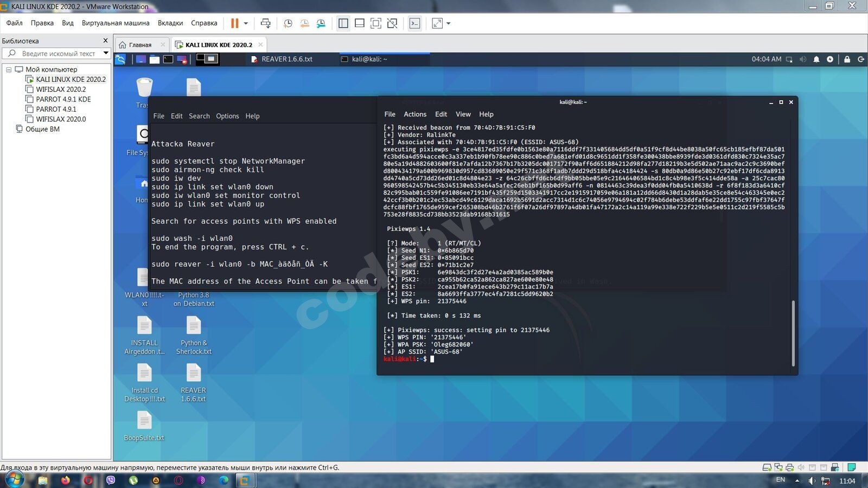Close the Главная tab
Screen dimensions: 868x488
[163, 45]
